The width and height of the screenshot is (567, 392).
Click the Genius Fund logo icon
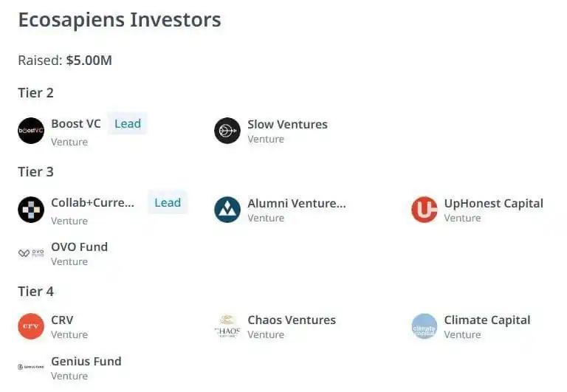[x=31, y=367]
